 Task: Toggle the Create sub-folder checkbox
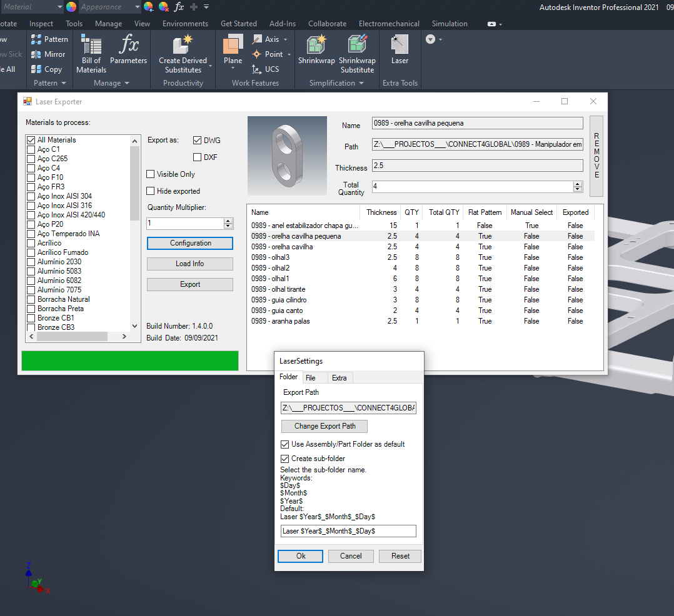pos(284,459)
